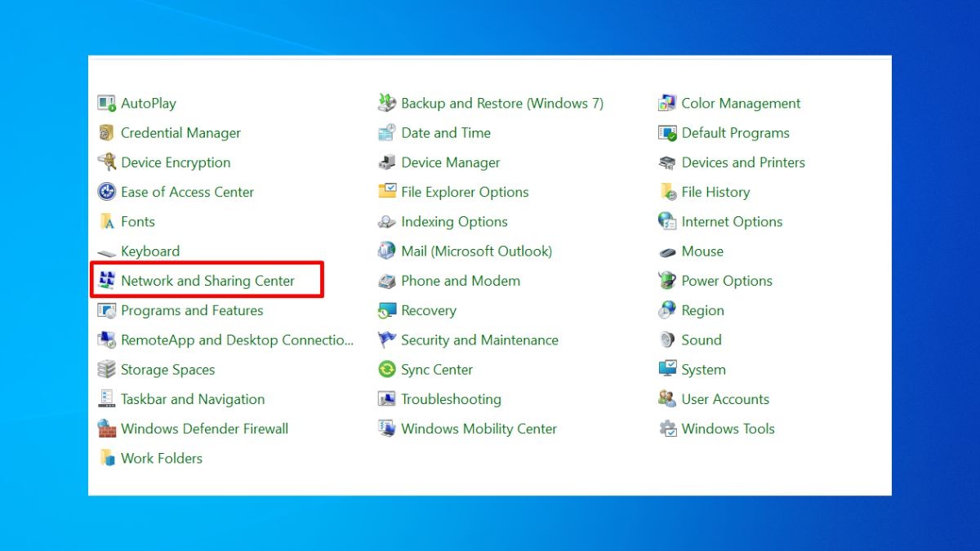Open the Power Options link
The width and height of the screenshot is (980, 551).
(727, 281)
